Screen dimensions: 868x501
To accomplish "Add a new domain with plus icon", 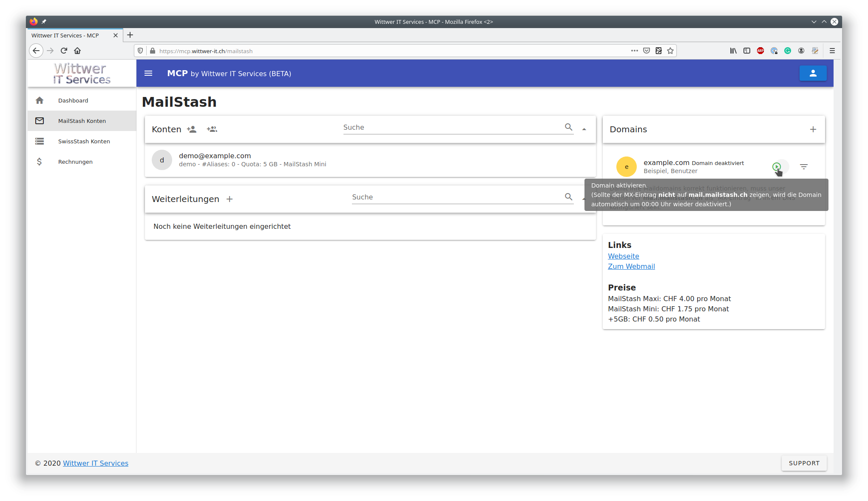I will 813,129.
